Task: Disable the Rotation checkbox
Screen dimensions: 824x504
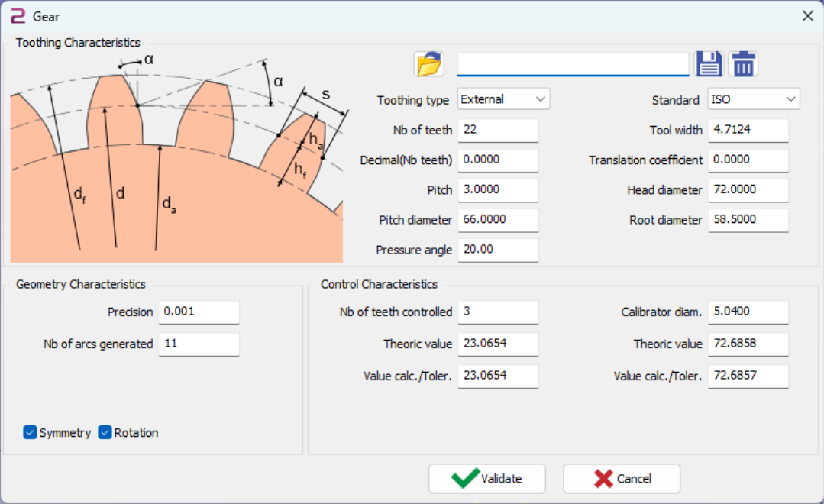Action: click(105, 433)
